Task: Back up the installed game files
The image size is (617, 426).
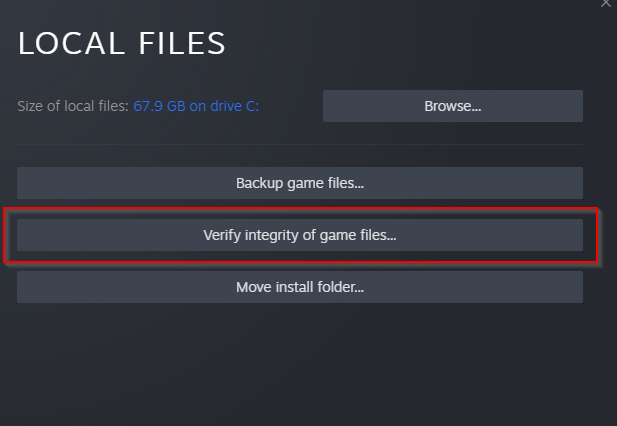Action: pyautogui.click(x=299, y=183)
